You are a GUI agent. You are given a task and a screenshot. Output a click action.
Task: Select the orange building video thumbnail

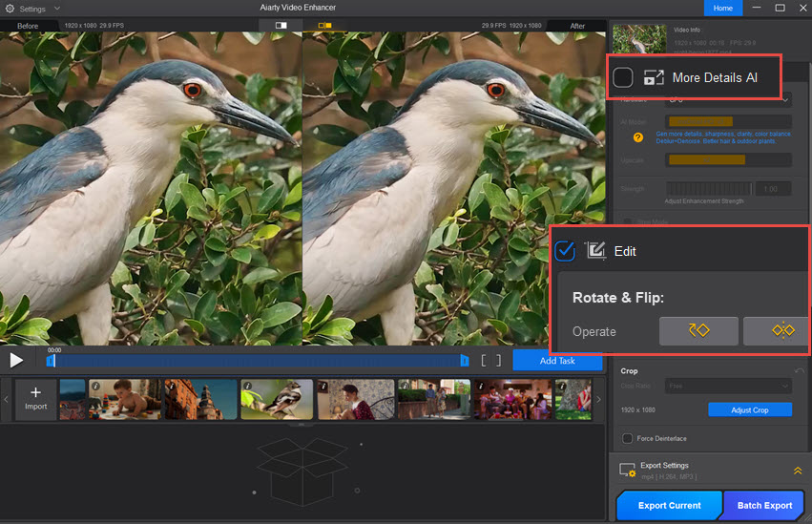pyautogui.click(x=201, y=399)
